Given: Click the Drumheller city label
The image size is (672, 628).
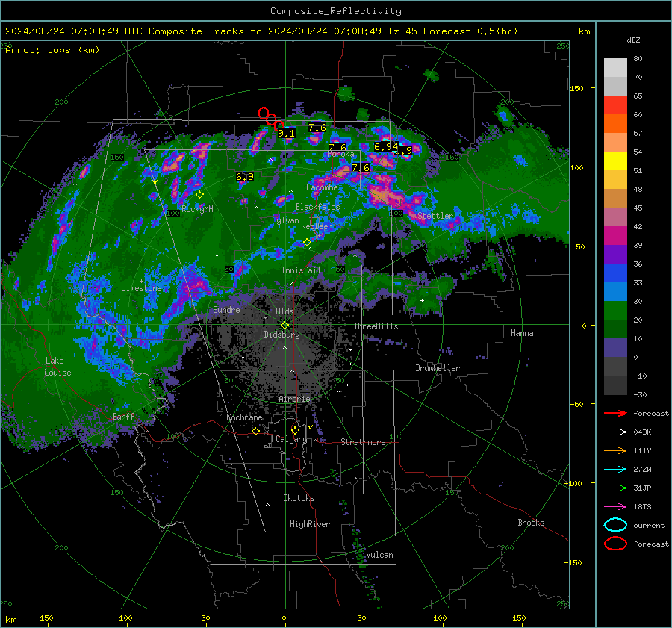Looking at the screenshot, I should [x=438, y=368].
